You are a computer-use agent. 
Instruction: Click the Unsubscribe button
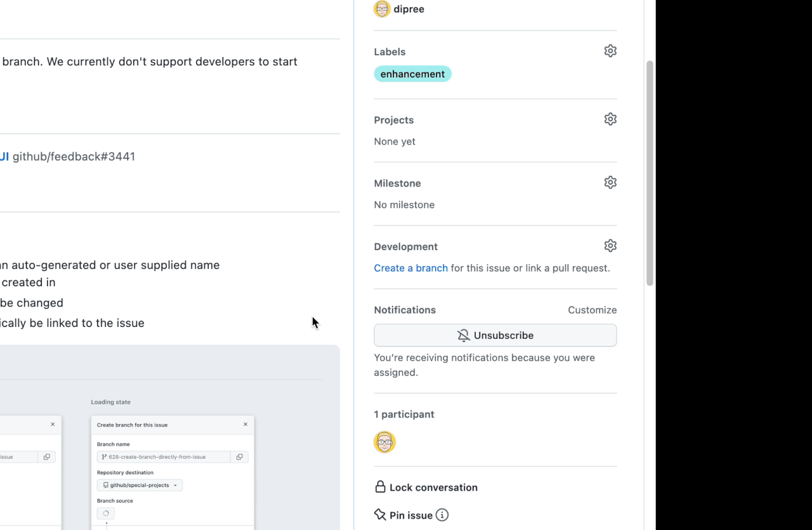tap(495, 335)
